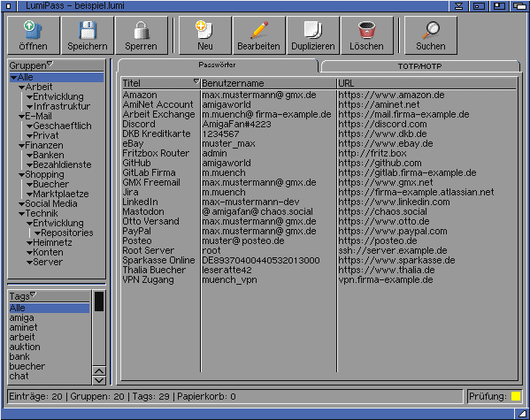Select the Passwörter tab
The image size is (530, 420).
pos(218,65)
